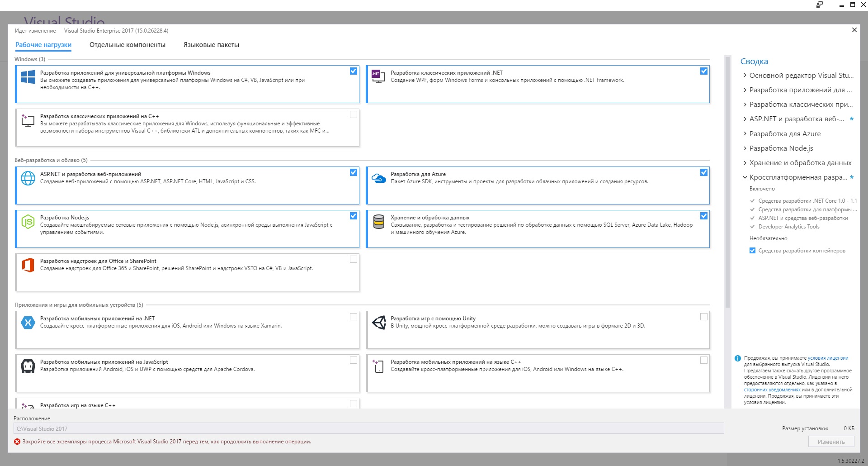Viewport: 868px width, 466px height.
Task: Collapse Кроссплатформенная разра... summary item
Action: coord(745,177)
